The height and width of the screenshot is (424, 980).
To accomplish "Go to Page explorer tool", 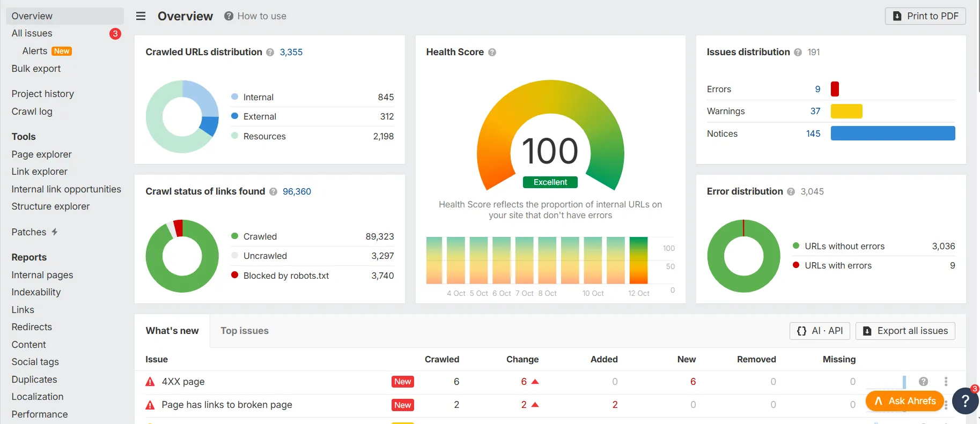I will click(42, 154).
